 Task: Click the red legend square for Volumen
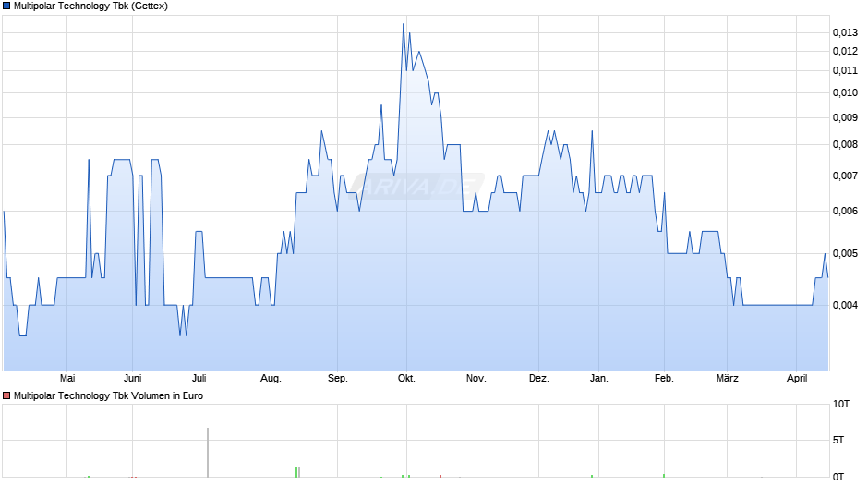[6, 395]
